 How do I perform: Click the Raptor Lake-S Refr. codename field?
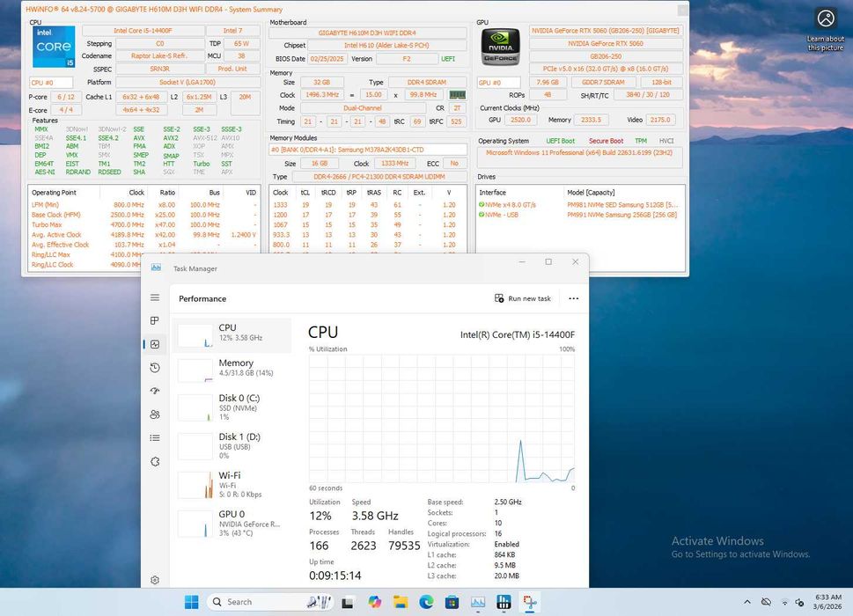[159, 56]
